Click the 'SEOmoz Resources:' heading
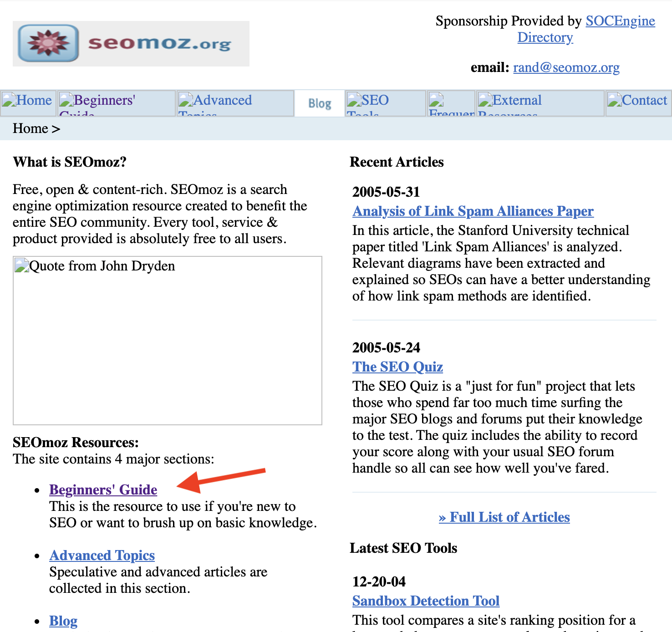Screen dimensions: 672x632 point(76,442)
